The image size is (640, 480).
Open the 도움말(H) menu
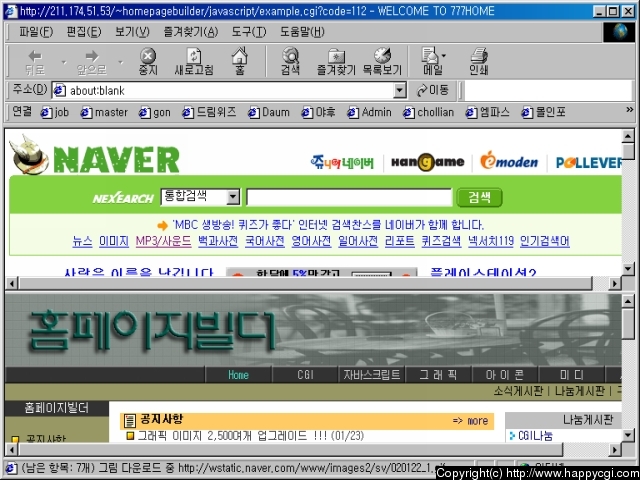[x=302, y=32]
